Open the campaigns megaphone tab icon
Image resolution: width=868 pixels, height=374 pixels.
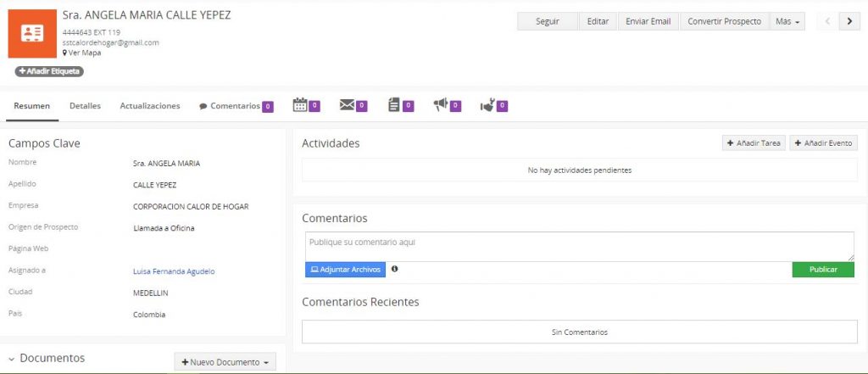pyautogui.click(x=441, y=105)
